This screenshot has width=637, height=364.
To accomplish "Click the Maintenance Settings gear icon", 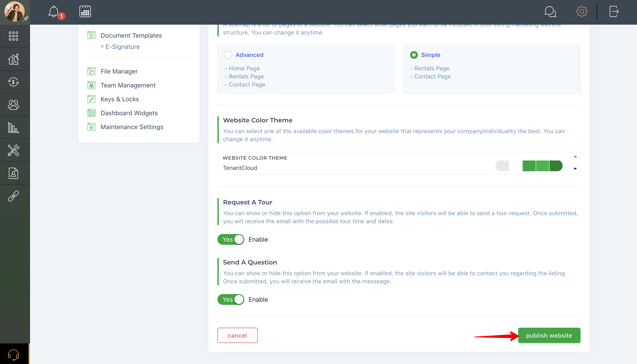I will (91, 127).
